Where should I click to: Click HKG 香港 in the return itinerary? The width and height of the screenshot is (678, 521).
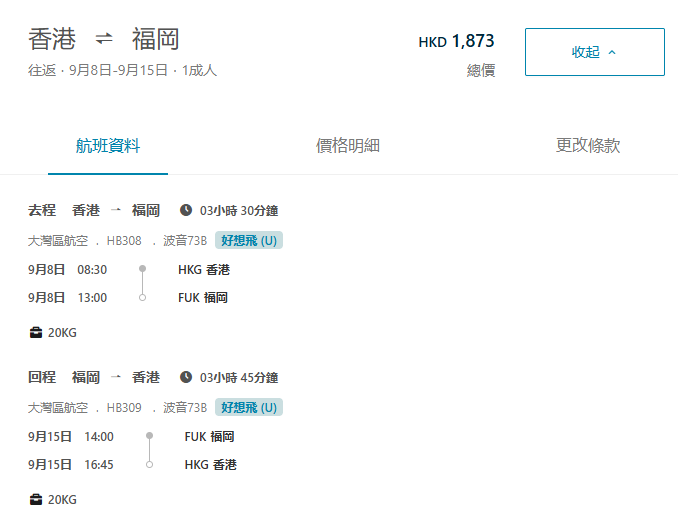point(211,465)
